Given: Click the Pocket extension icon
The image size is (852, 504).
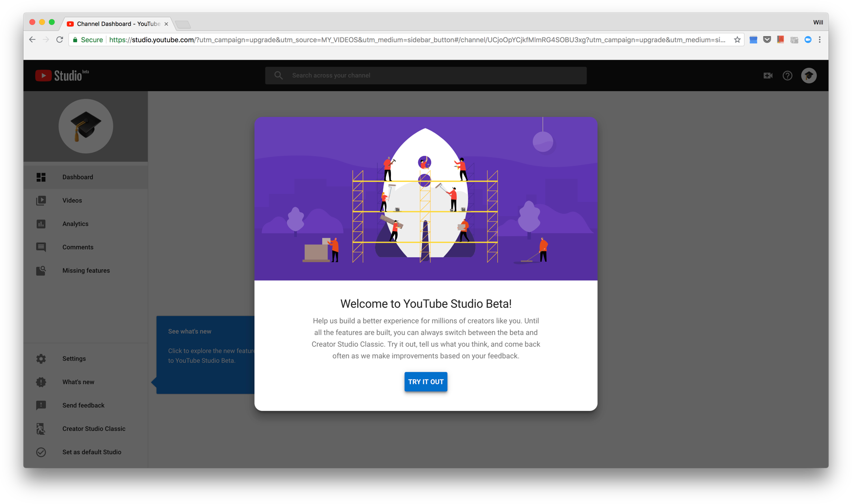Looking at the screenshot, I should [767, 40].
